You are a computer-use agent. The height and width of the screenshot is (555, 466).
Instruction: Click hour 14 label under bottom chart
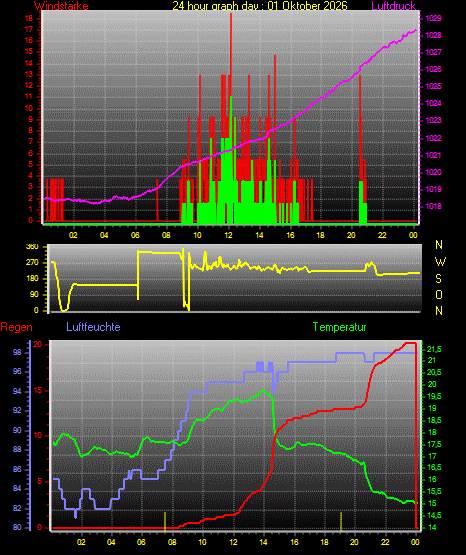(x=263, y=542)
